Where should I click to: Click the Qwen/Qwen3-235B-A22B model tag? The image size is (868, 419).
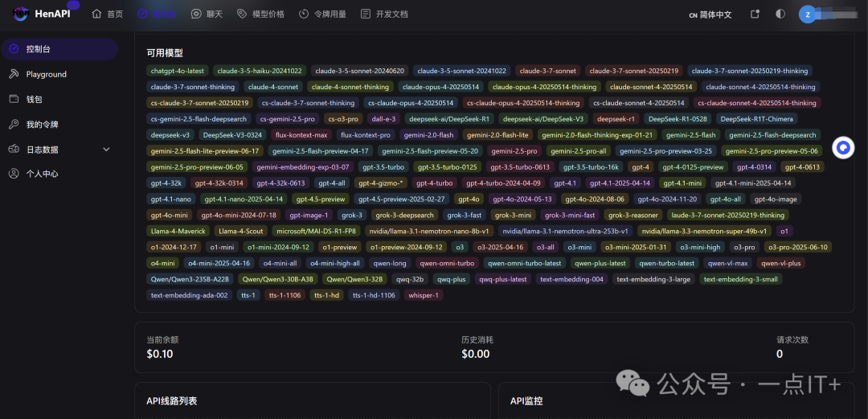pyautogui.click(x=190, y=279)
